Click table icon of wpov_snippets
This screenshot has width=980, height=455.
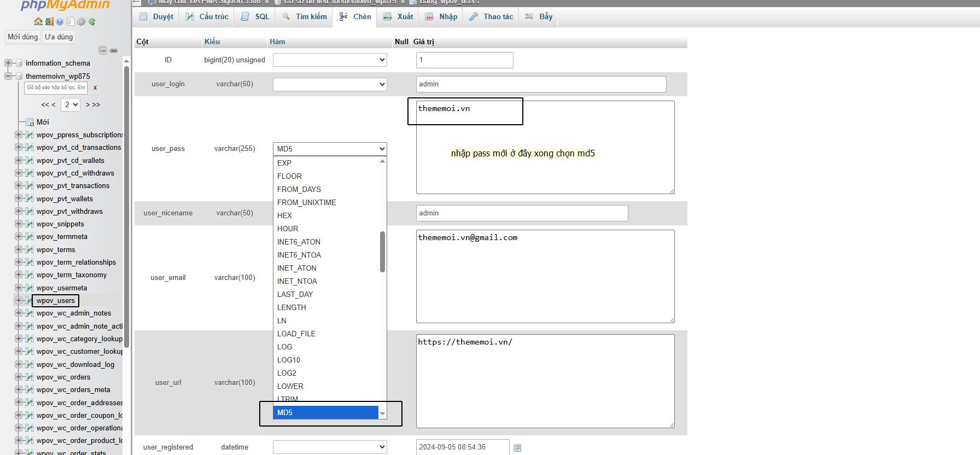coord(30,224)
